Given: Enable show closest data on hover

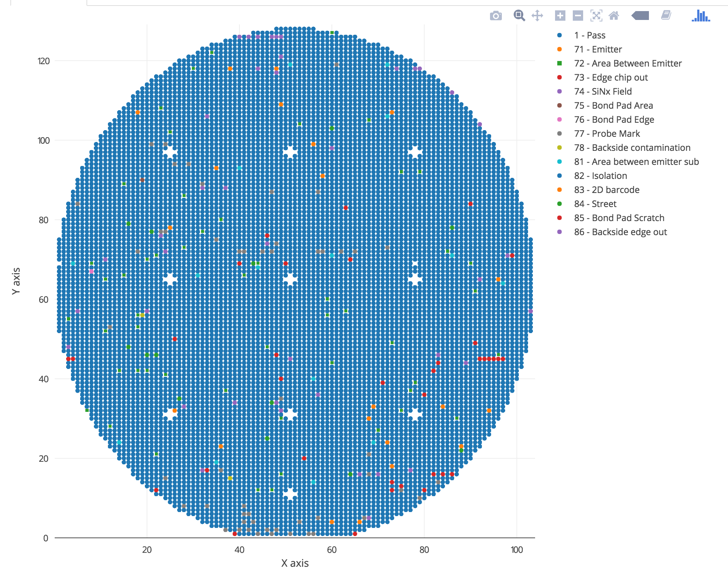Looking at the screenshot, I should coord(640,16).
